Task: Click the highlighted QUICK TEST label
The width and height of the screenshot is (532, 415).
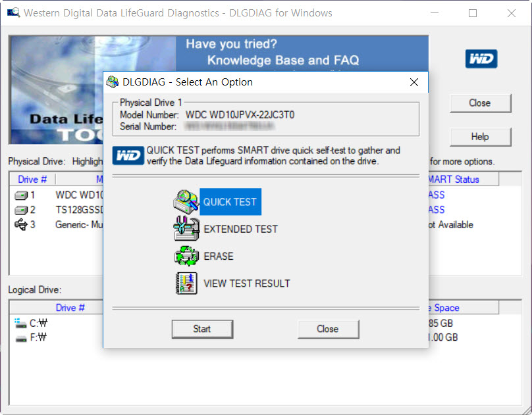Action: pos(230,202)
